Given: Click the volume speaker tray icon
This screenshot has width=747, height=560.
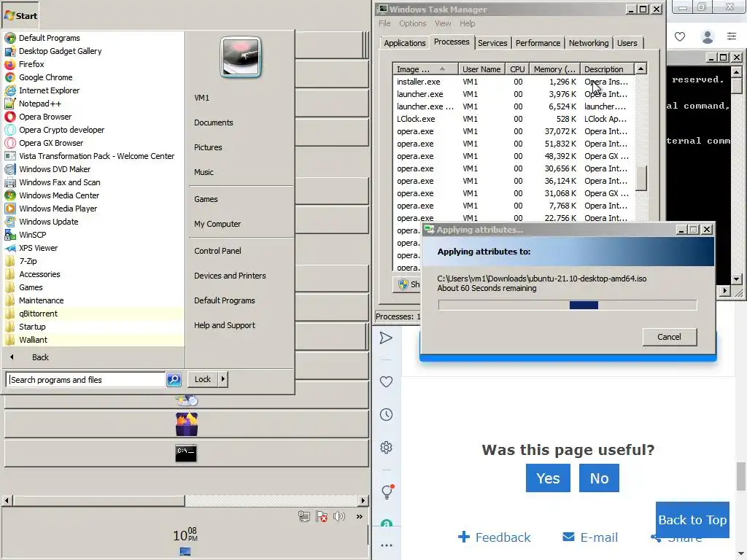Looking at the screenshot, I should (339, 516).
